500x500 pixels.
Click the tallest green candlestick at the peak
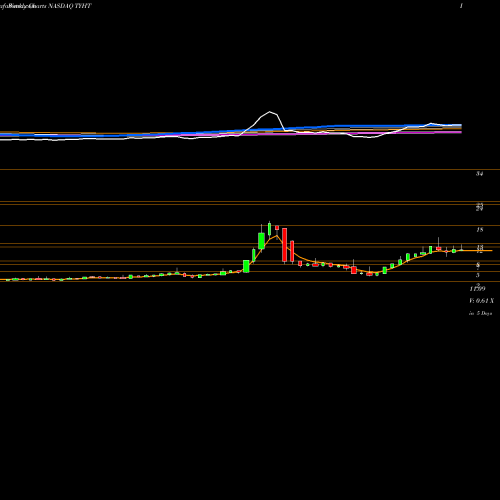click(261, 241)
